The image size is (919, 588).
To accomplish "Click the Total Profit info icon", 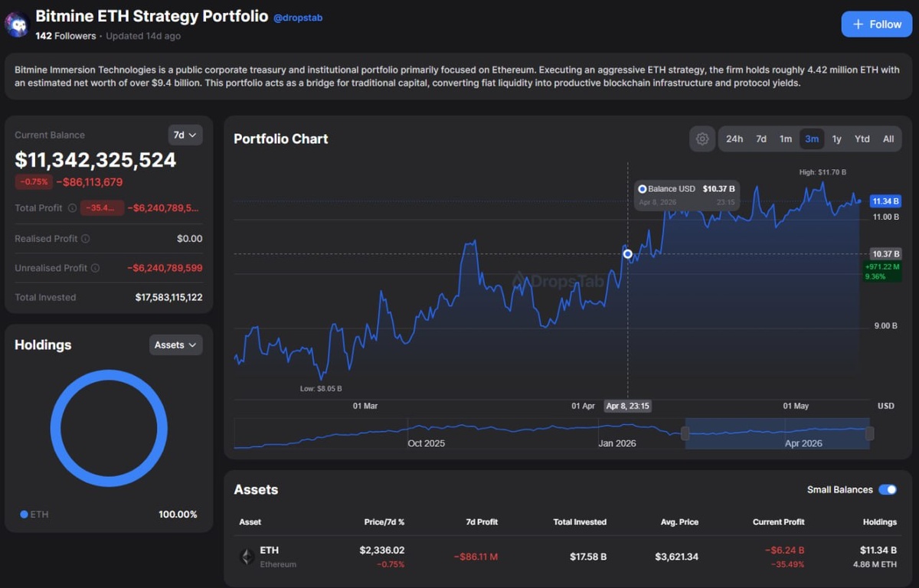I will (x=72, y=208).
